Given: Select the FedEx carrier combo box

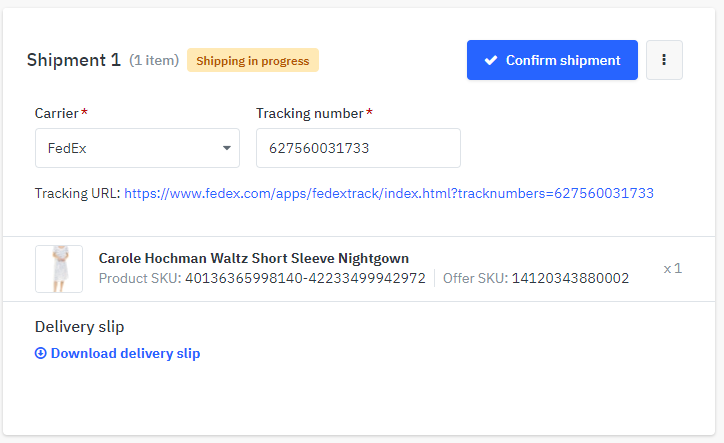Looking at the screenshot, I should [137, 148].
